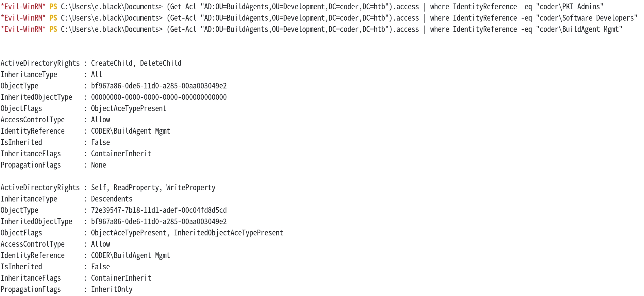The image size is (644, 296).
Task: Click the first ObjectType GUID bf967a86 value
Action: click(159, 86)
